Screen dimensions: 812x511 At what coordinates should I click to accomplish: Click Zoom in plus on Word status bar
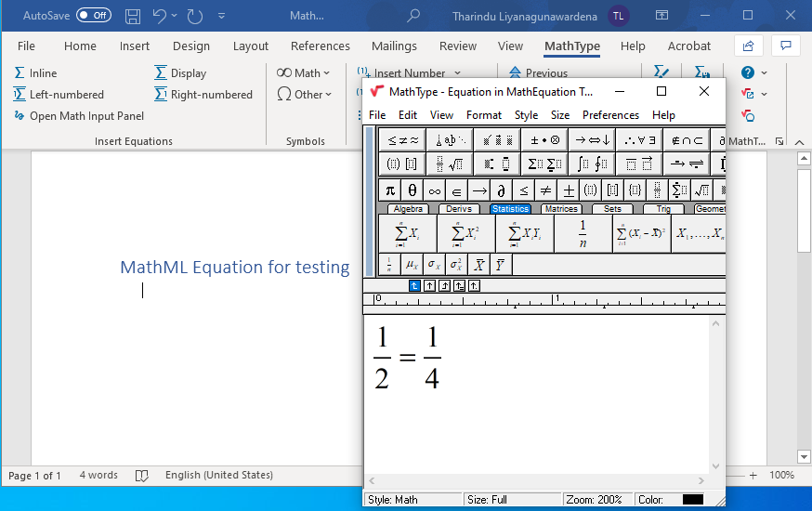coord(753,475)
